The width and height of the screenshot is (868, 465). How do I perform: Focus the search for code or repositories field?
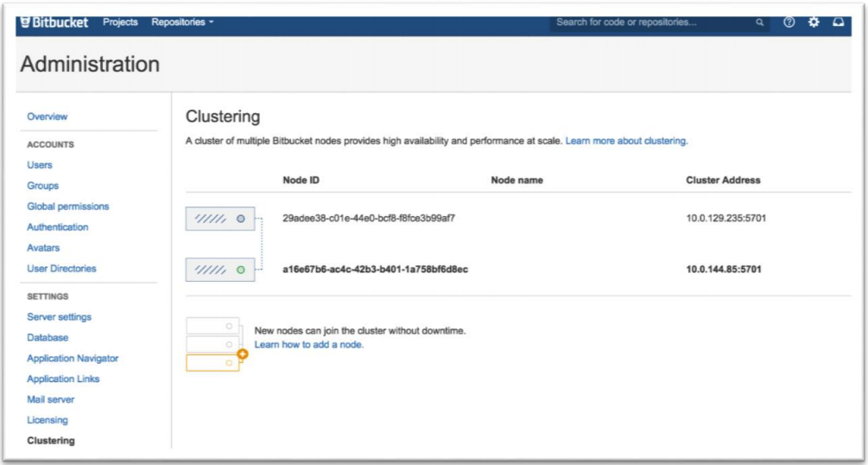tap(652, 22)
